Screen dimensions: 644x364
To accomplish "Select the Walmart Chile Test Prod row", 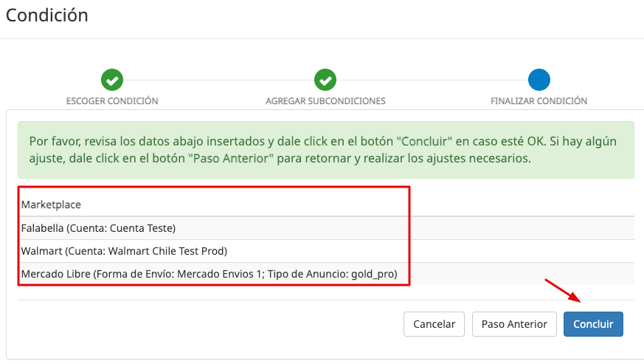I will 326,251.
